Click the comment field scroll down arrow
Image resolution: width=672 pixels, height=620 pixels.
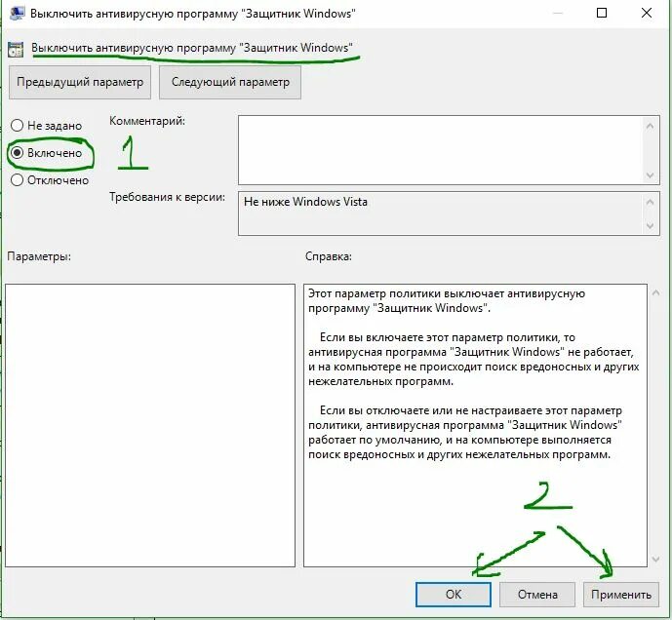651,175
